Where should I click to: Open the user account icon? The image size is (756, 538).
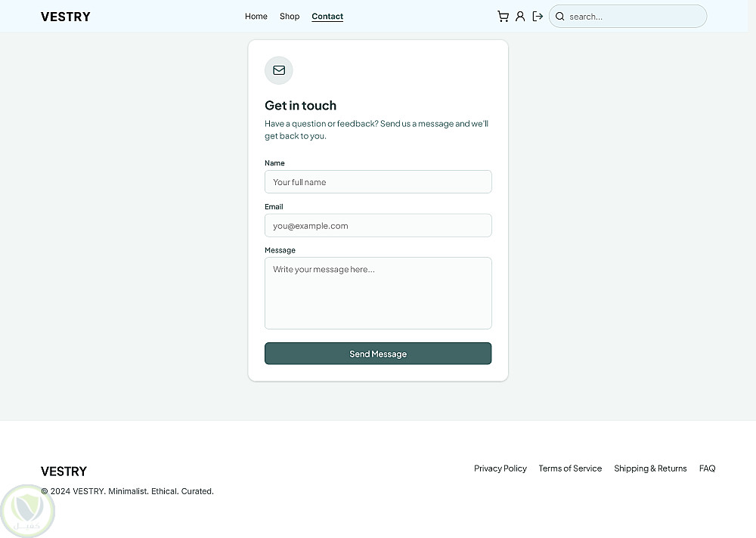tap(520, 17)
